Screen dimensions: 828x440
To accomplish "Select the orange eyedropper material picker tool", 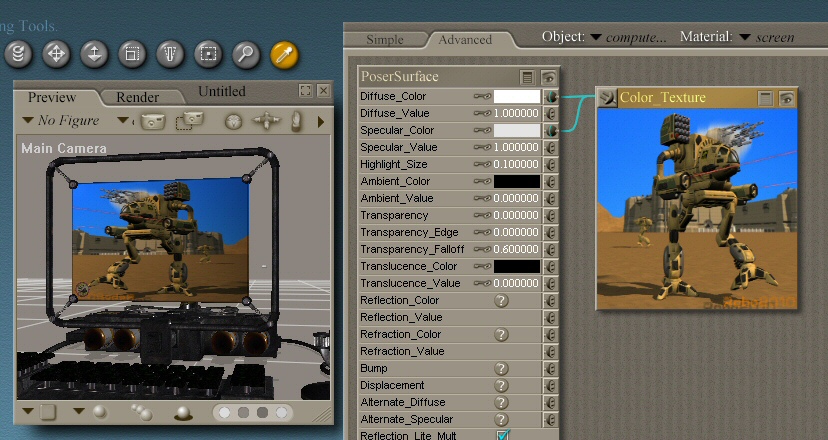I will [284, 54].
